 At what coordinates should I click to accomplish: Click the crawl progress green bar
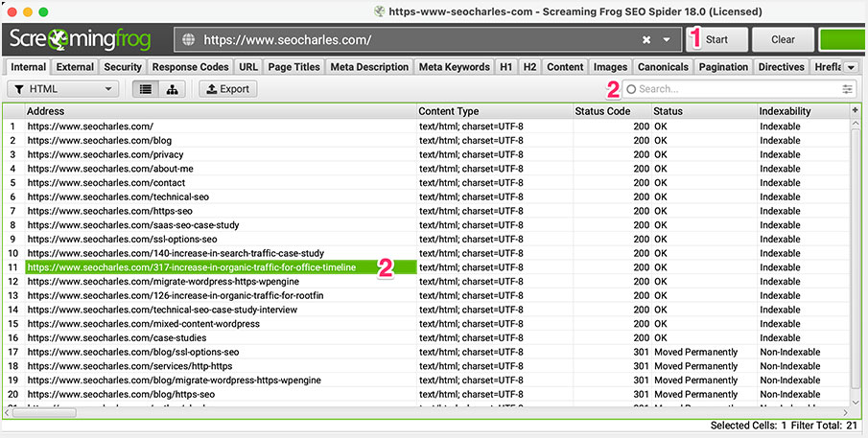coord(843,40)
